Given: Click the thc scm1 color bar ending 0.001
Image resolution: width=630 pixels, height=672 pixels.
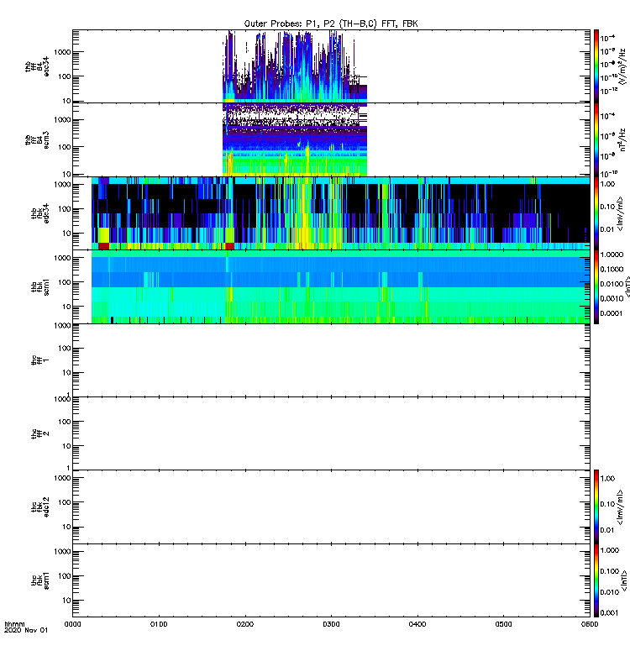Looking at the screenshot, I should (x=596, y=580).
